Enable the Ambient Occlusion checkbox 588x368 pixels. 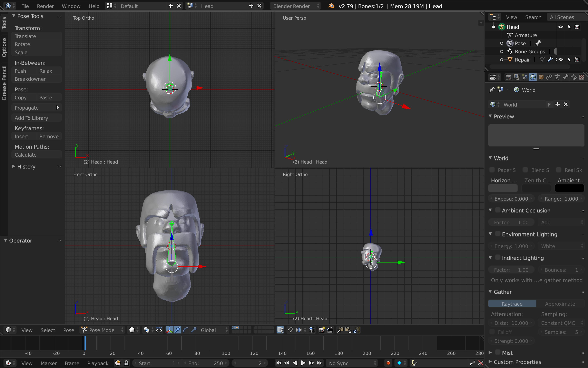pyautogui.click(x=498, y=210)
